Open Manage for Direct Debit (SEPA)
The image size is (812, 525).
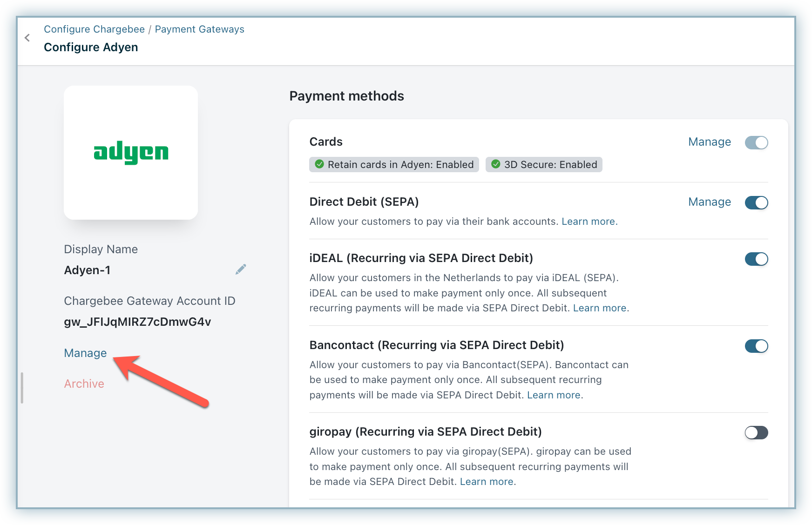tap(710, 202)
